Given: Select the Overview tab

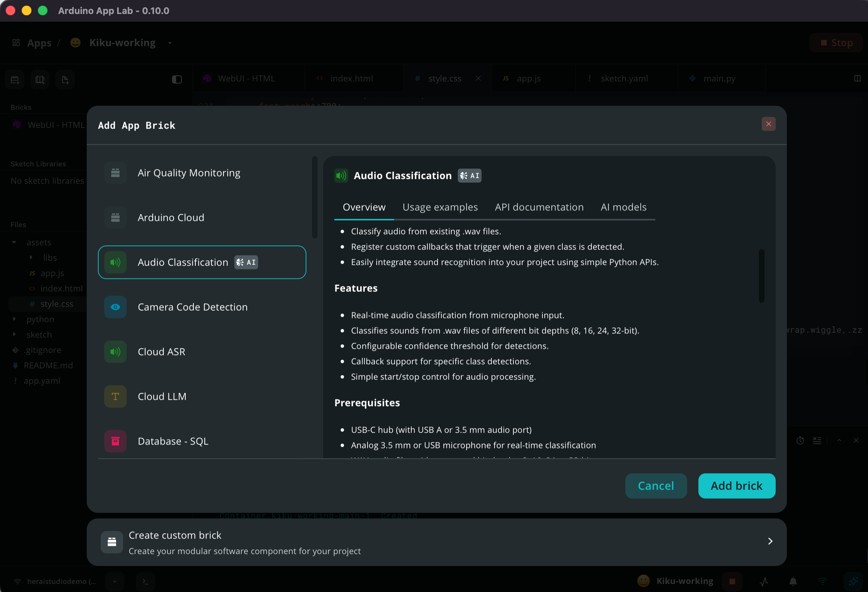Looking at the screenshot, I should coord(364,207).
